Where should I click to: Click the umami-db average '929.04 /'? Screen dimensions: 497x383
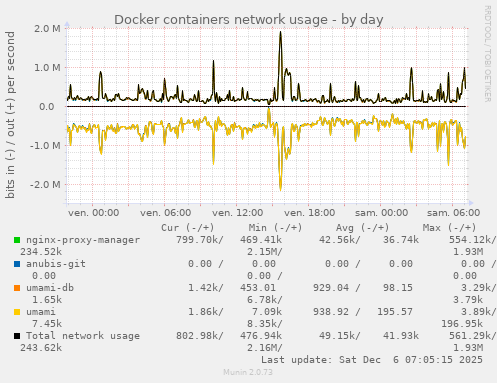coord(337,288)
